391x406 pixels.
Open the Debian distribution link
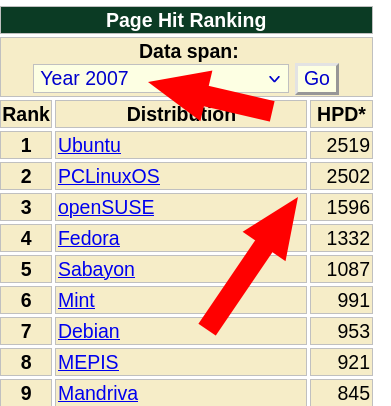pyautogui.click(x=89, y=331)
